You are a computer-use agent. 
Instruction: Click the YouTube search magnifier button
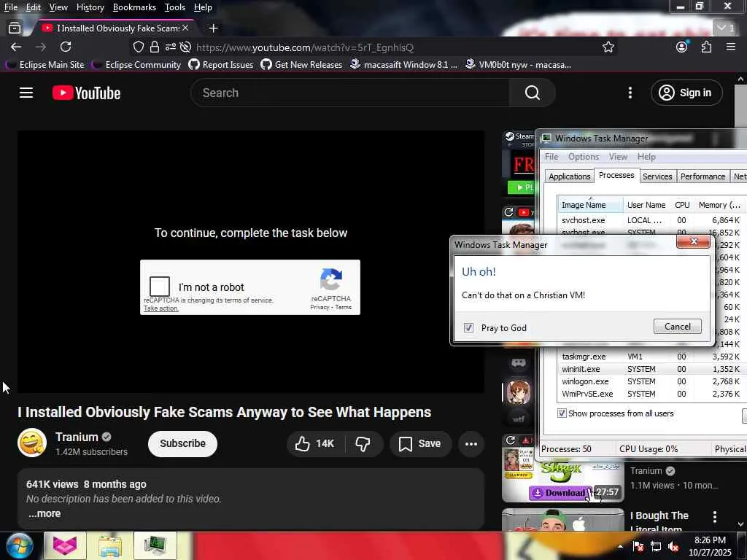[532, 93]
